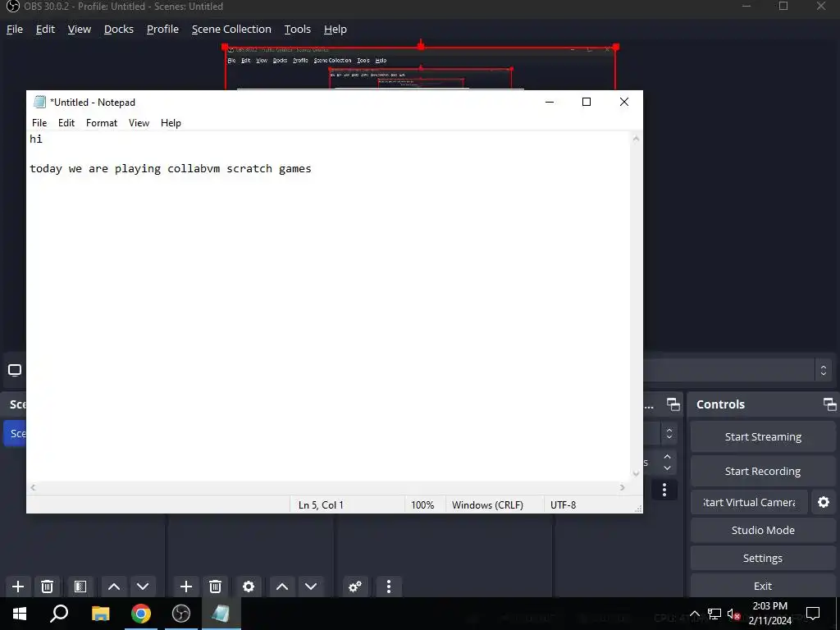This screenshot has width=840, height=630.
Task: Click Notepad icon on the taskbar
Action: coord(221,614)
